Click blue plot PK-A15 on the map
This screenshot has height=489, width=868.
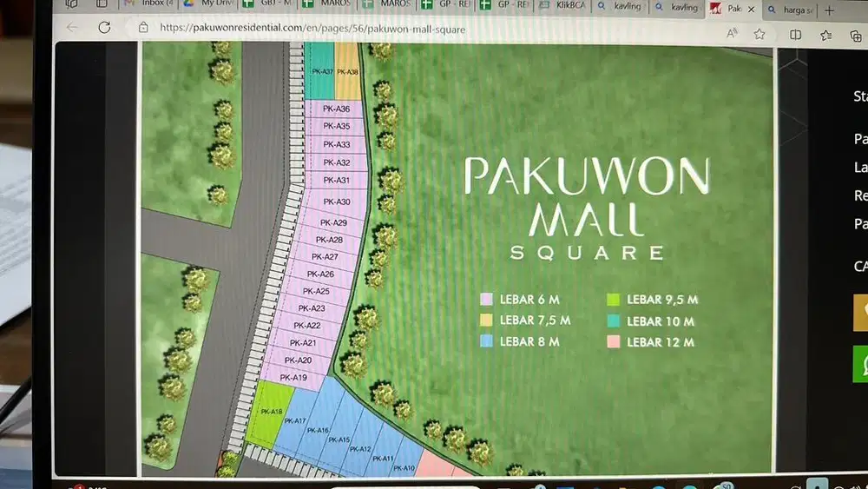(339, 439)
